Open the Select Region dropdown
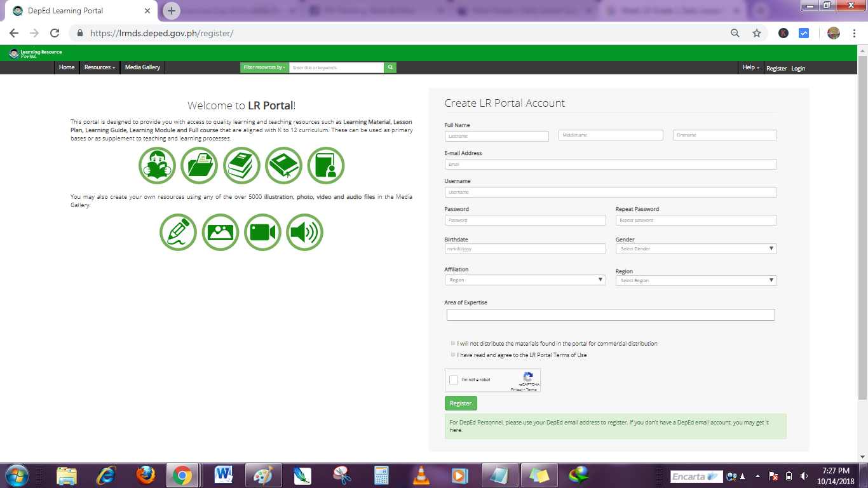868x488 pixels. click(696, 280)
